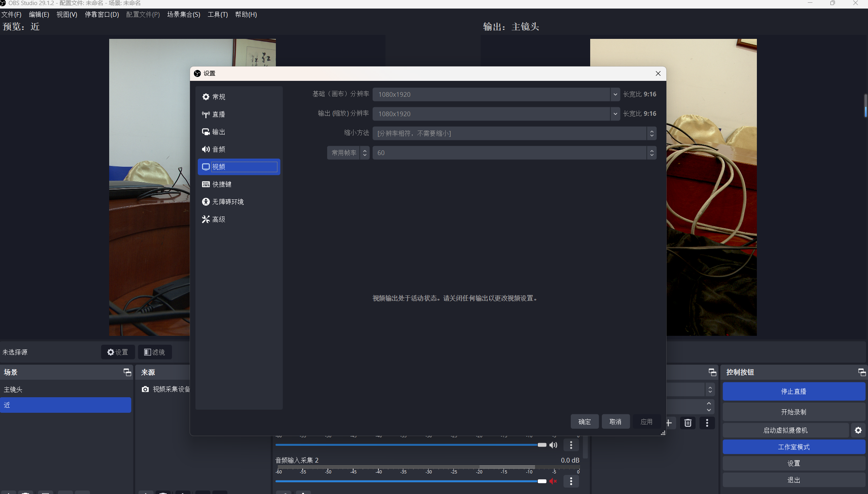Screen dimensions: 868x494
Task: Undock the 控制按钮 panel via its popout icon
Action: coord(861,372)
